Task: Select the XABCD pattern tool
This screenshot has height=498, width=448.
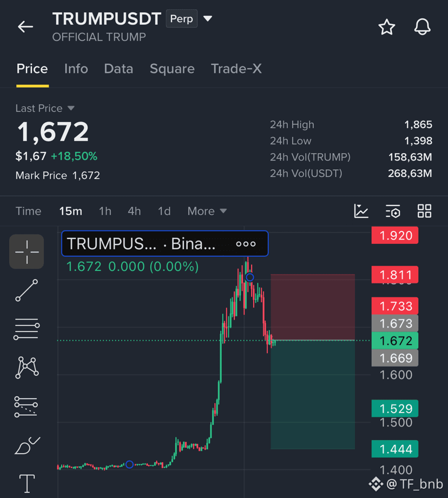Action: pyautogui.click(x=27, y=368)
